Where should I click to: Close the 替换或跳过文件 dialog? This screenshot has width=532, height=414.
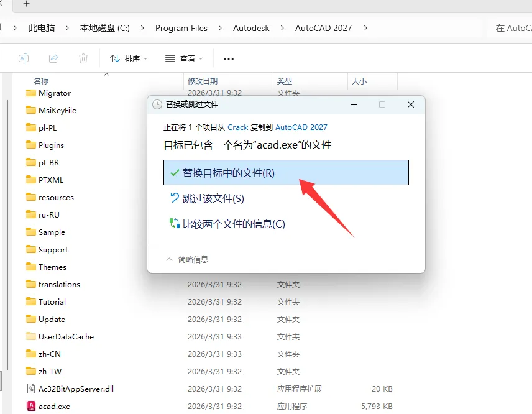[411, 104]
